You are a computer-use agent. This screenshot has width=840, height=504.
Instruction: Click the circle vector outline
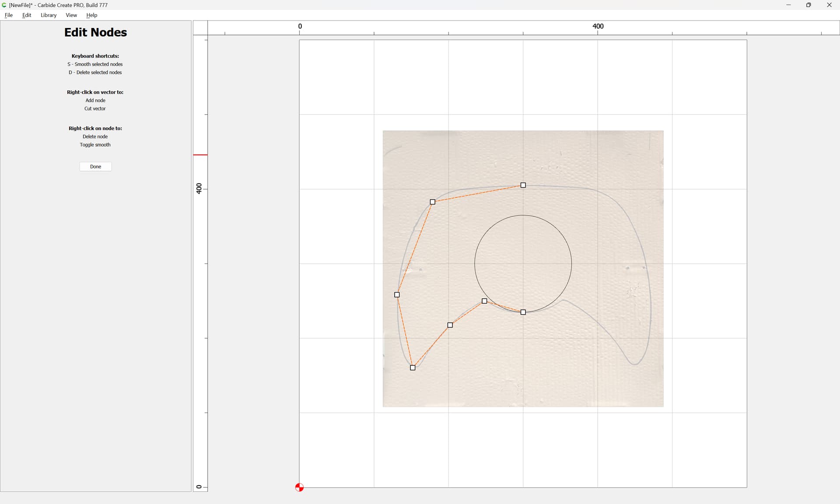(571, 263)
